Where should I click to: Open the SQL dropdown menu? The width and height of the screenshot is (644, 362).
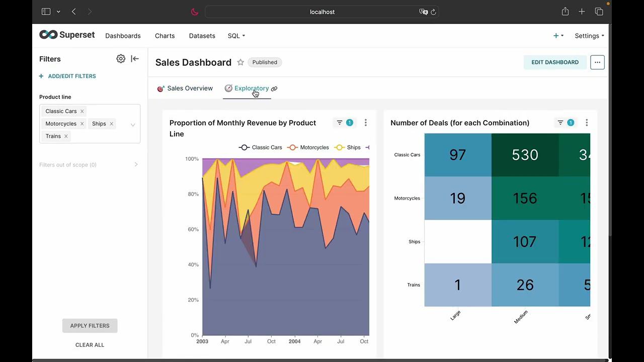[x=236, y=36]
